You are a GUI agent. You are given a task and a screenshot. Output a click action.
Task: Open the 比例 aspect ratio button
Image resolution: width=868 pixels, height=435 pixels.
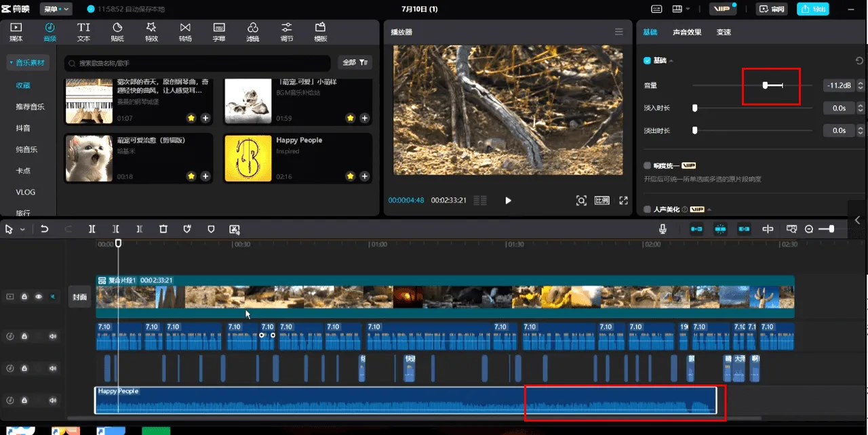pyautogui.click(x=601, y=201)
